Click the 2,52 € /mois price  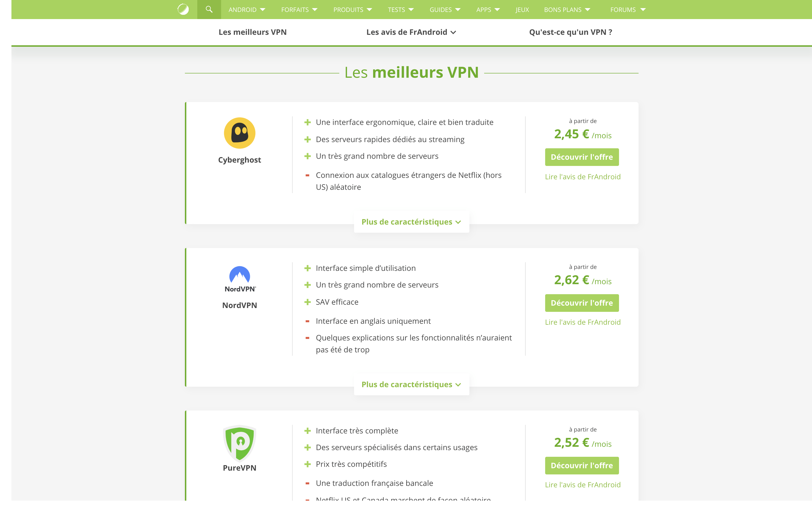tap(583, 443)
